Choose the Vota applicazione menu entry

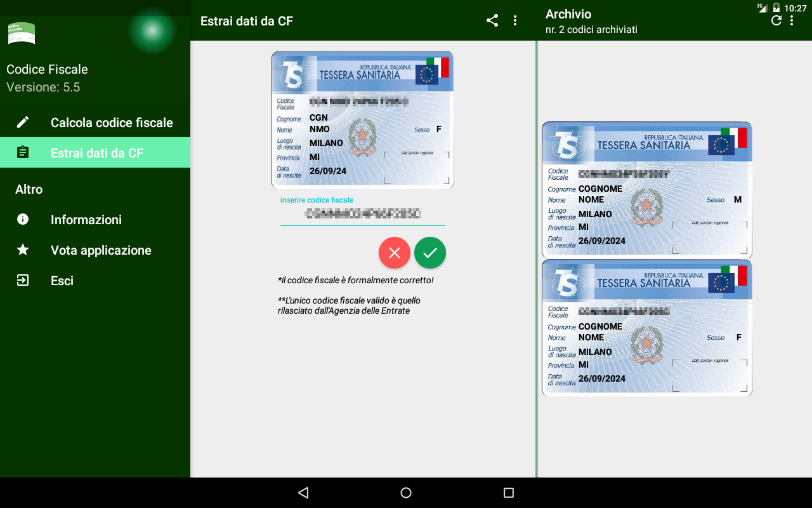pos(95,250)
